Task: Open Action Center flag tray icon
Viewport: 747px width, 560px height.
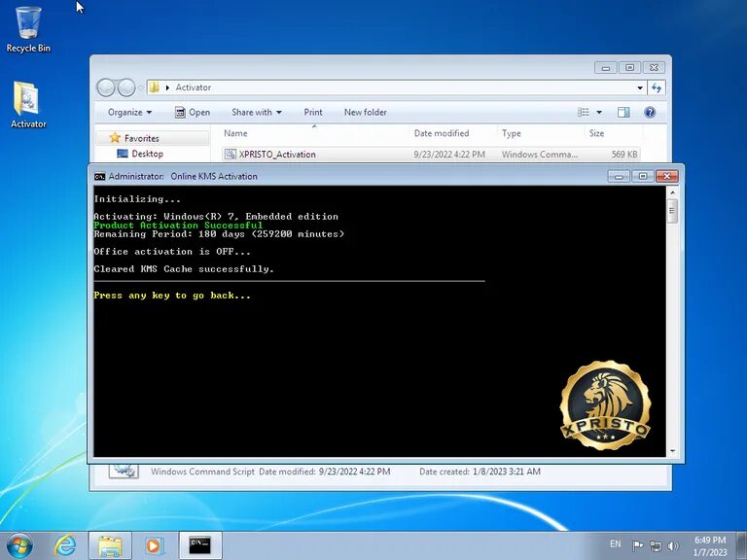Action: [x=637, y=545]
